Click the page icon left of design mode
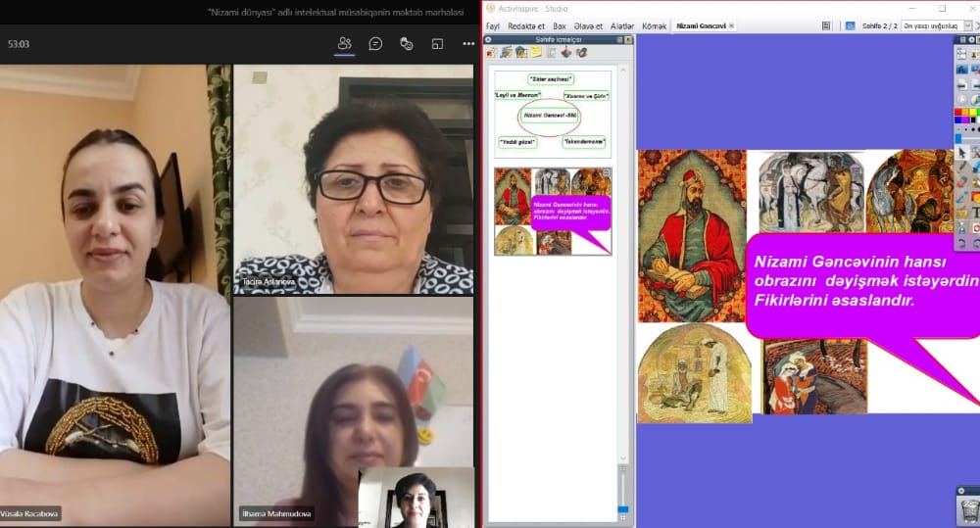 tap(826, 25)
